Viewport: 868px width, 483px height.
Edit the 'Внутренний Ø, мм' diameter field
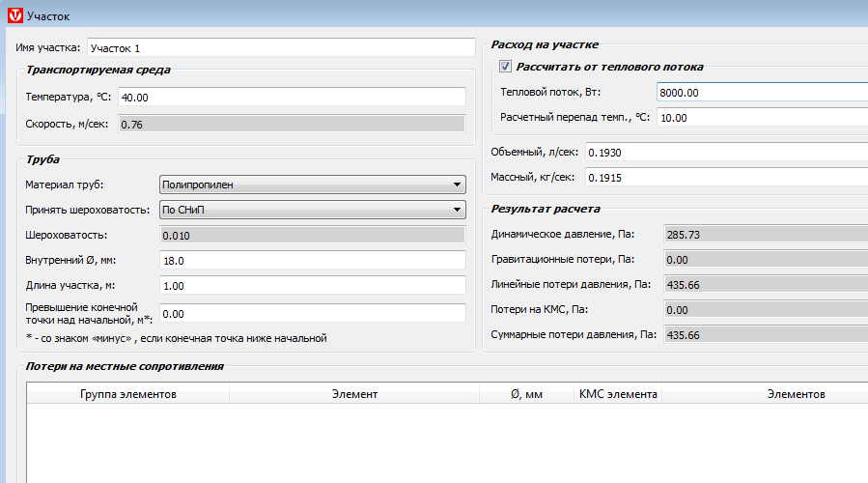point(312,261)
